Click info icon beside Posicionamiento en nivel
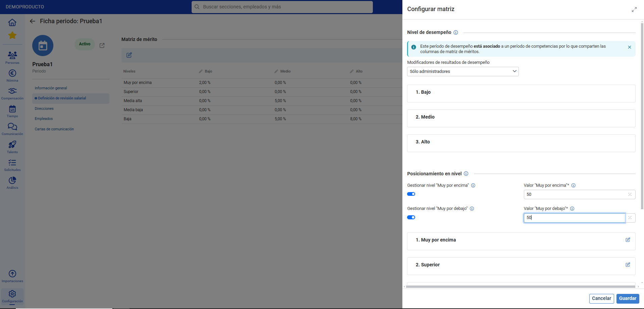644x309 pixels. tap(466, 174)
